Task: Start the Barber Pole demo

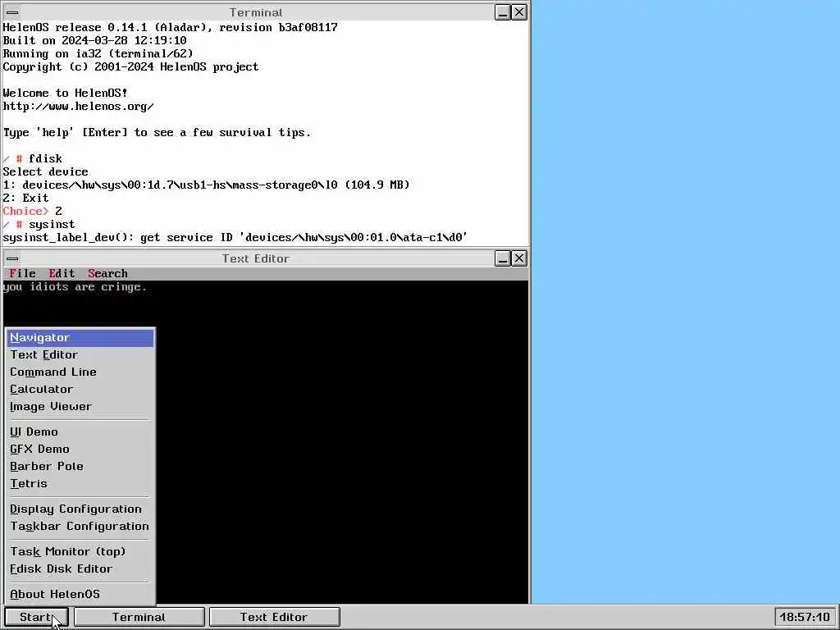Action: point(80,466)
